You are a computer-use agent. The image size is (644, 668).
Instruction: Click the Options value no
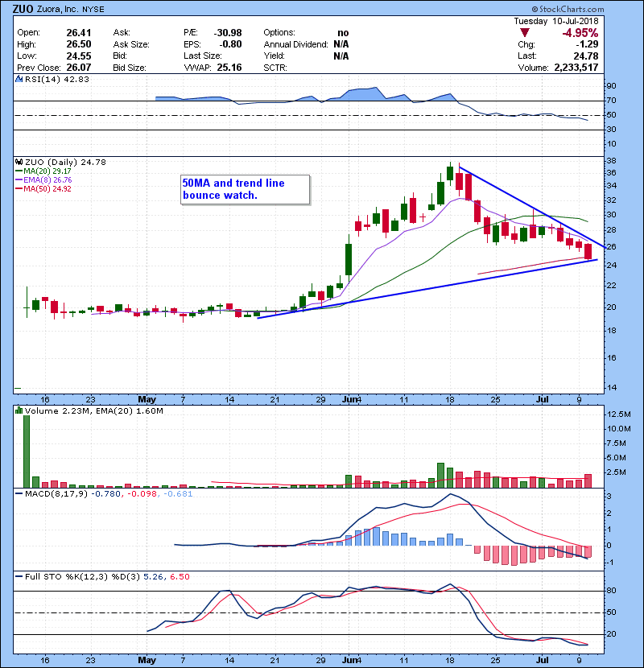tap(343, 33)
